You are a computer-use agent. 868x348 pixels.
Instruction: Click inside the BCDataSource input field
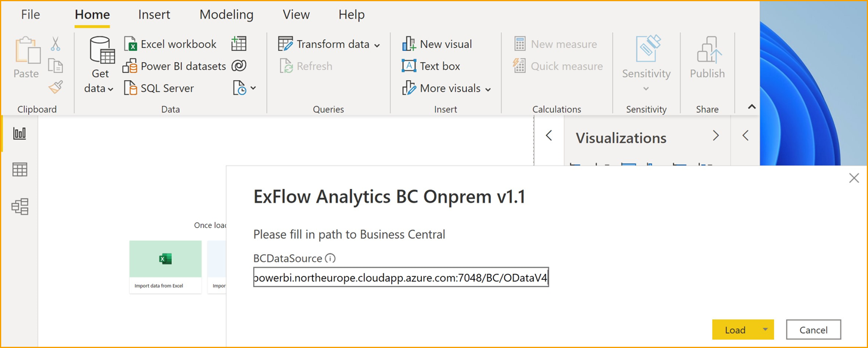(x=401, y=276)
